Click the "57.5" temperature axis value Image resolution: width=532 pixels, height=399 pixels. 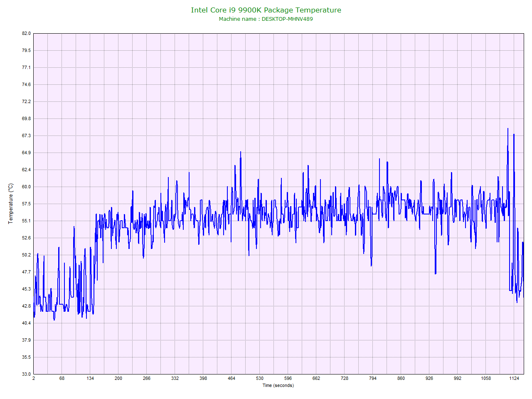26,204
